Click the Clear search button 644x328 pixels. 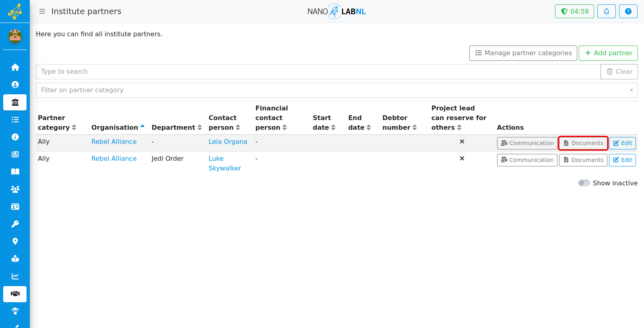[x=619, y=72]
